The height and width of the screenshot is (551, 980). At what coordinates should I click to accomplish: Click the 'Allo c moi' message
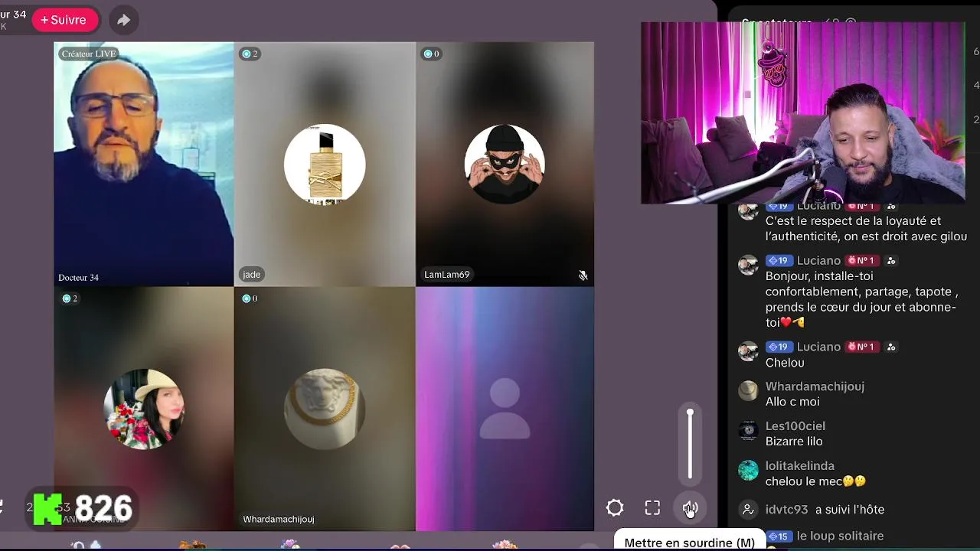click(792, 402)
